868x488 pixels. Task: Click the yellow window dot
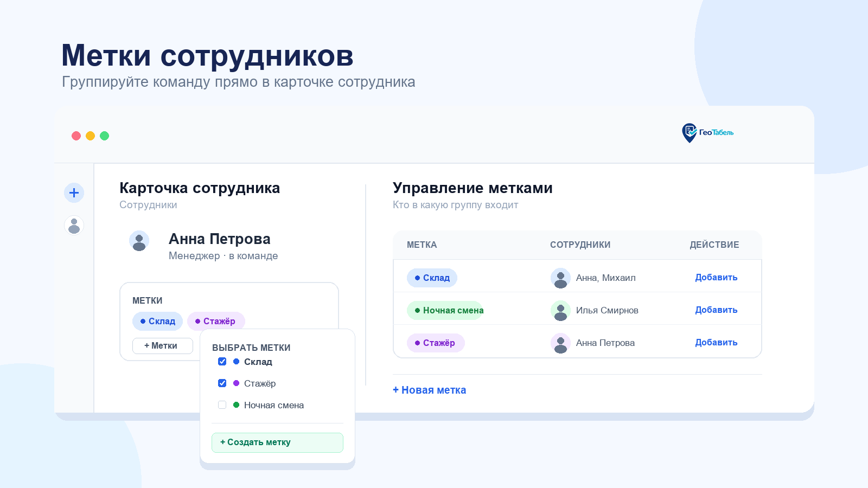click(90, 136)
